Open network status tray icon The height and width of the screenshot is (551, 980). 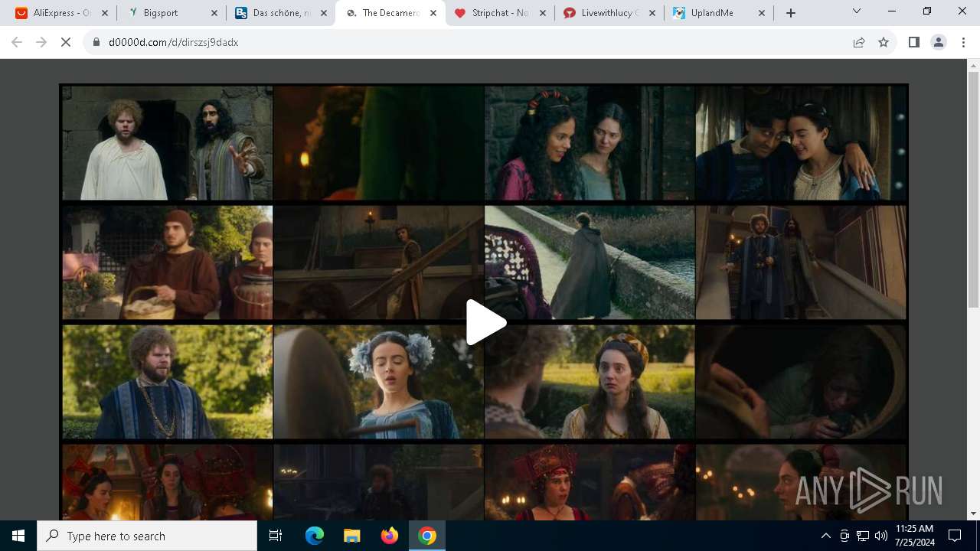(863, 536)
